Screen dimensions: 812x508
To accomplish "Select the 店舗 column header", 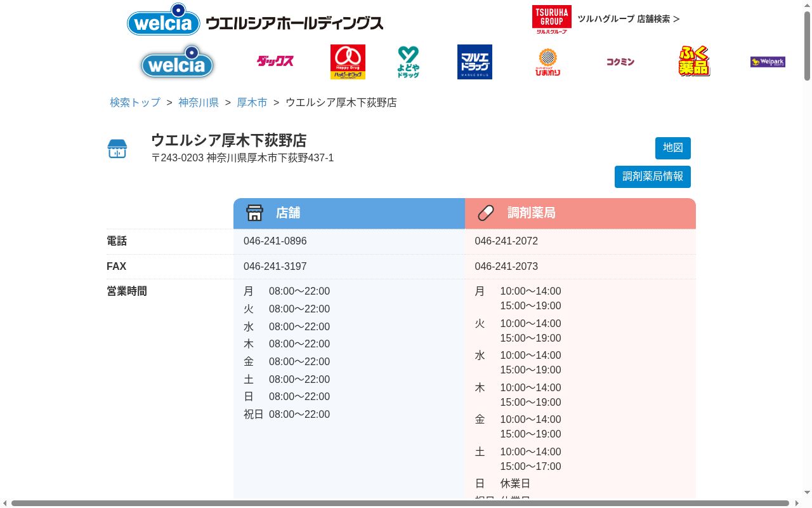I will pyautogui.click(x=349, y=213).
